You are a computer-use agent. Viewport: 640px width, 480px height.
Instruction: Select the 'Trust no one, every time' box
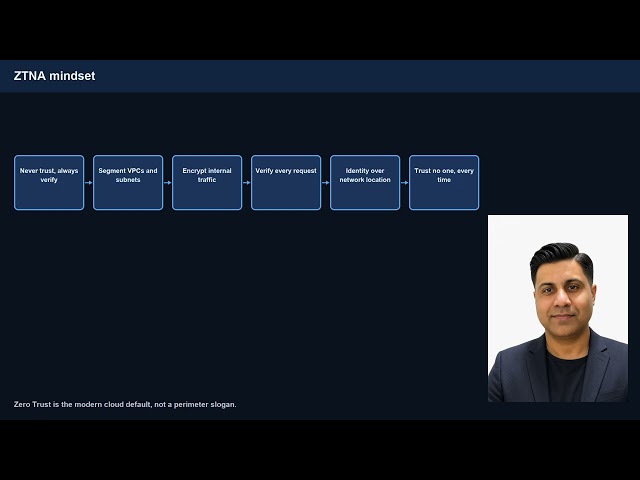pyautogui.click(x=444, y=182)
